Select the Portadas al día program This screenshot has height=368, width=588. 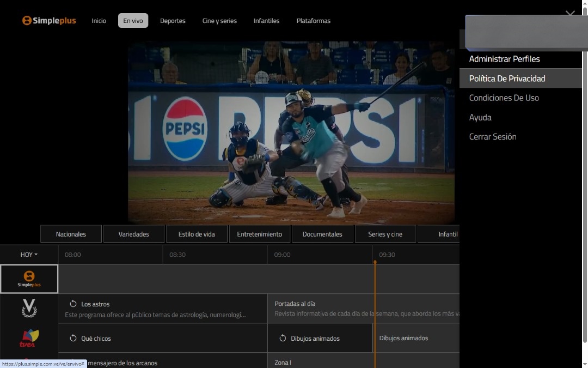point(363,309)
